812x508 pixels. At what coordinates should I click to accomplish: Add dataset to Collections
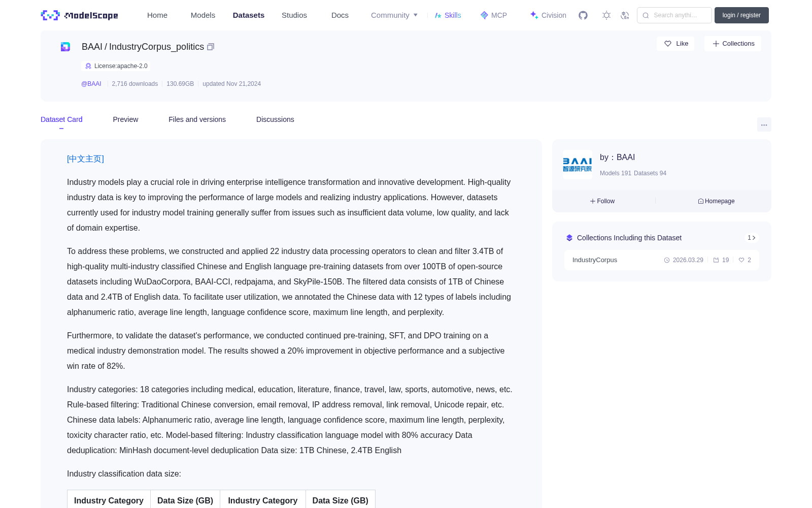(733, 44)
